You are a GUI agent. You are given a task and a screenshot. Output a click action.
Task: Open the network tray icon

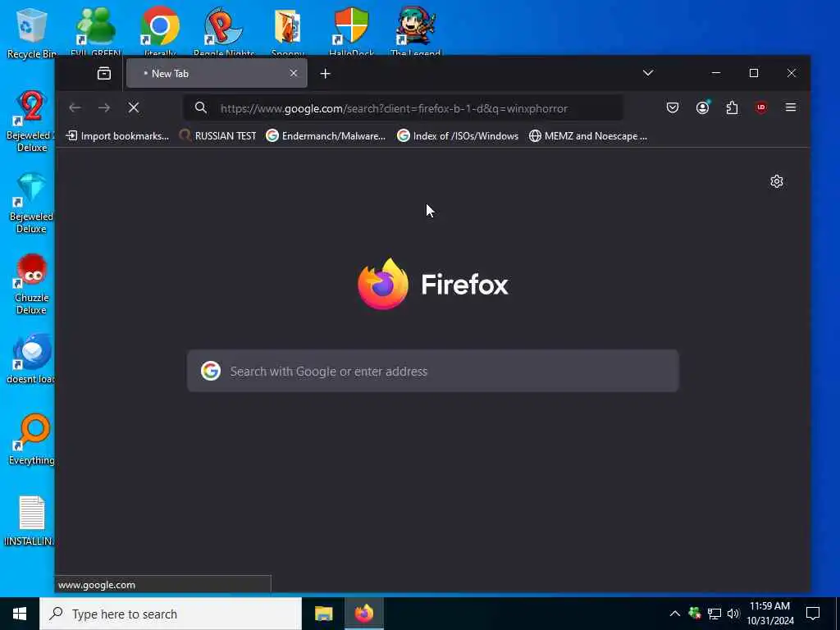[x=714, y=614]
